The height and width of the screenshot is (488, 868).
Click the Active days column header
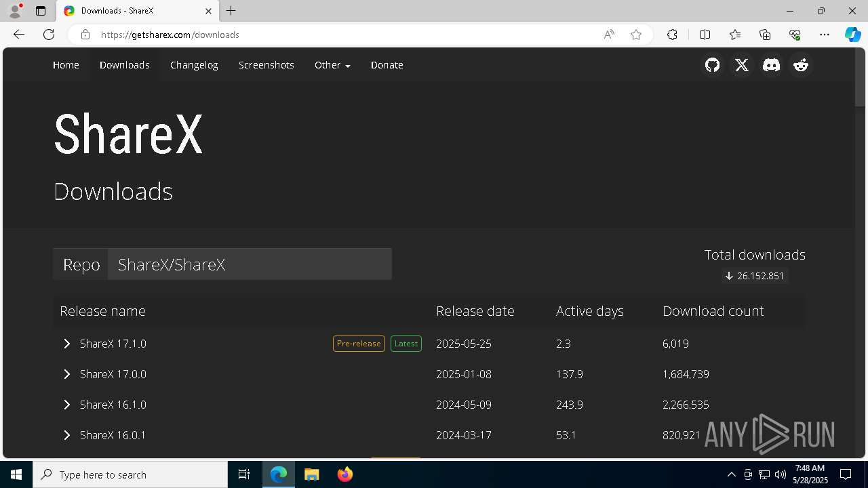[x=590, y=311]
